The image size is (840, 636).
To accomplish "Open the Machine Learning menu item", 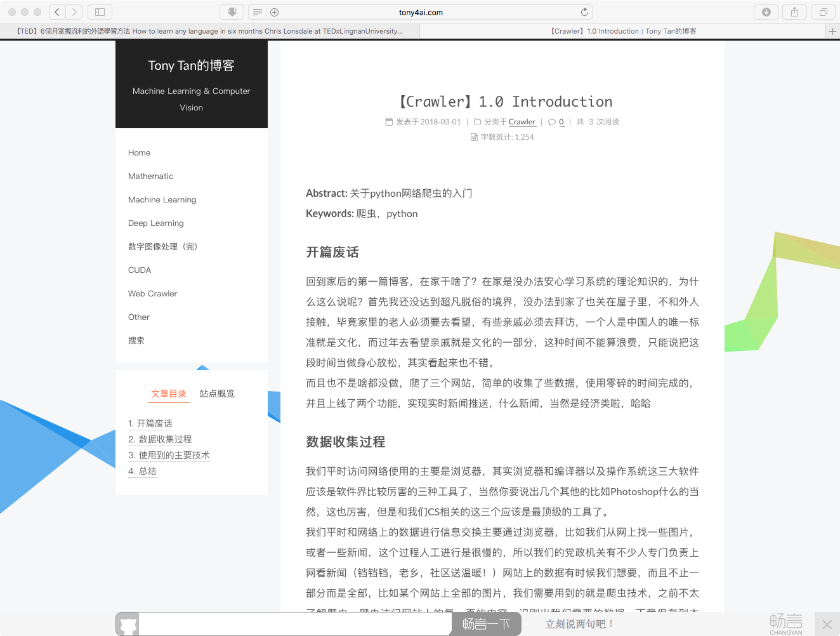I will 162,199.
